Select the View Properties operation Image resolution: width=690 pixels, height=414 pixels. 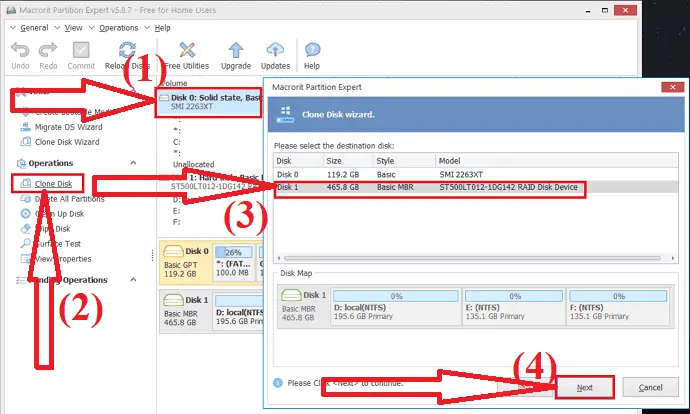pos(56,259)
